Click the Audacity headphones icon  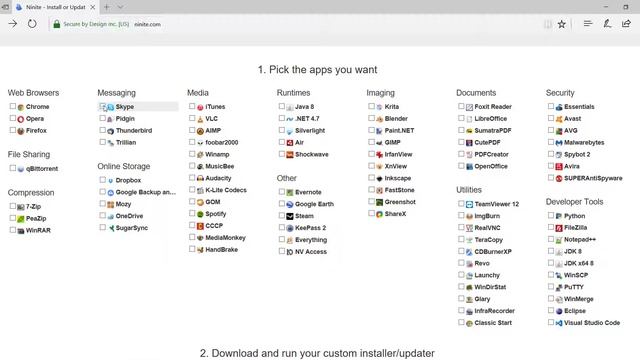coord(200,178)
